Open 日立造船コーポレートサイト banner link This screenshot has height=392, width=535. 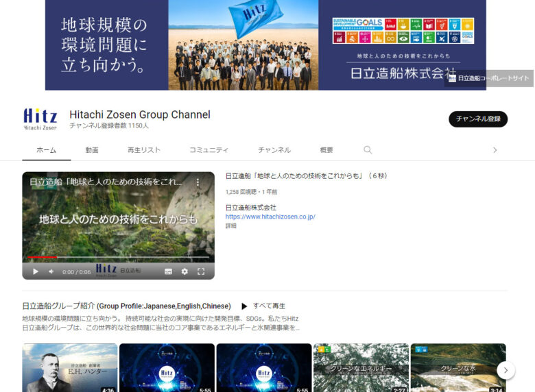tap(488, 78)
